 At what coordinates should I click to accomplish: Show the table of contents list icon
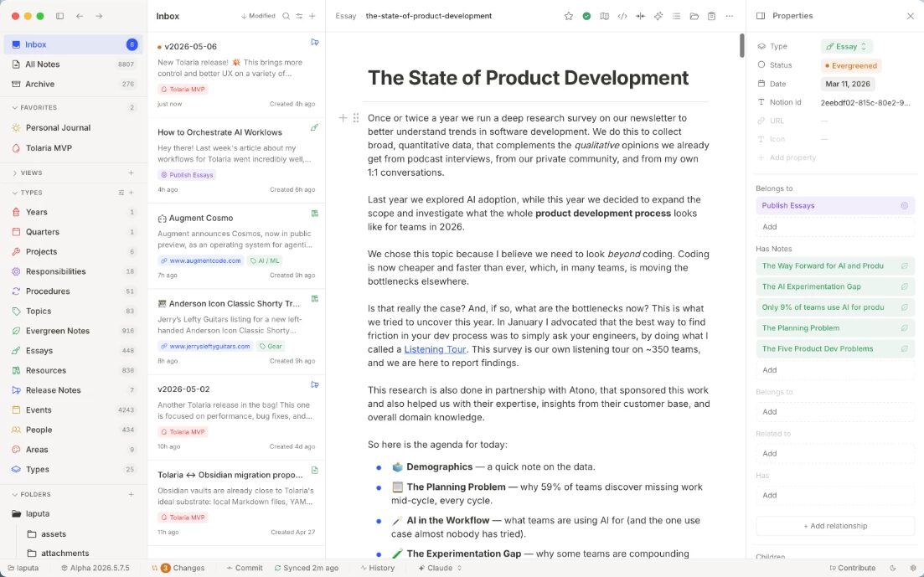click(676, 16)
